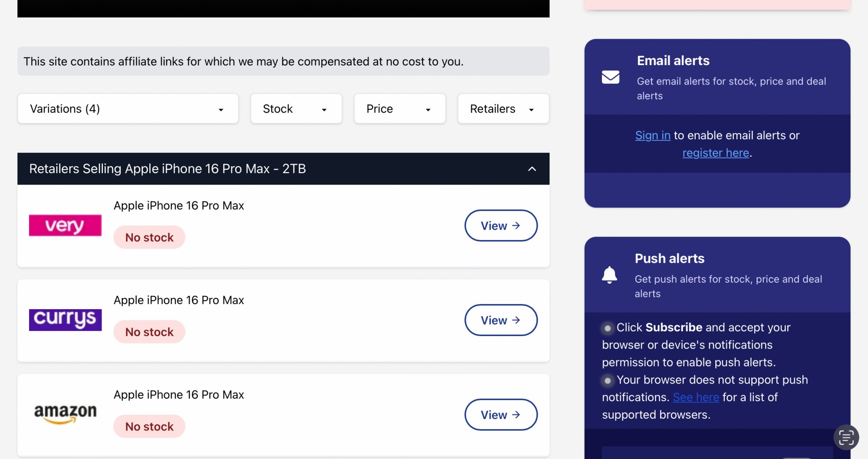Click the floating reader icon at bottom right
The height and width of the screenshot is (459, 868).
pos(846,437)
